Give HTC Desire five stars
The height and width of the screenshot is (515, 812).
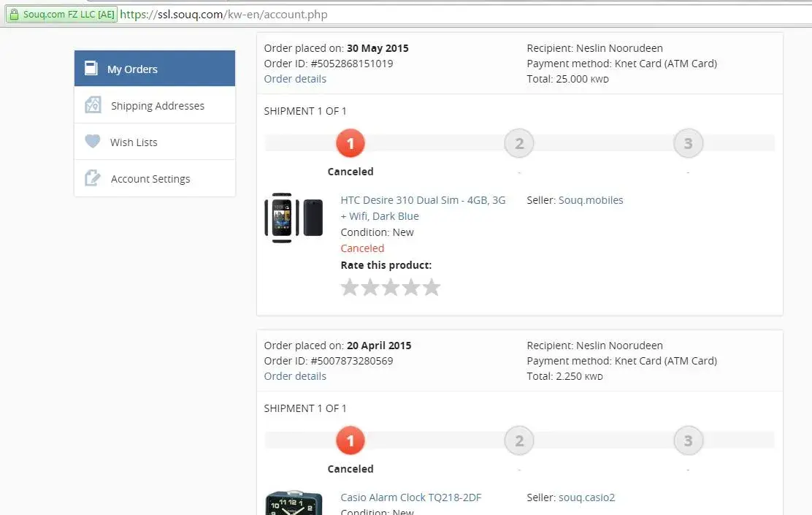432,287
